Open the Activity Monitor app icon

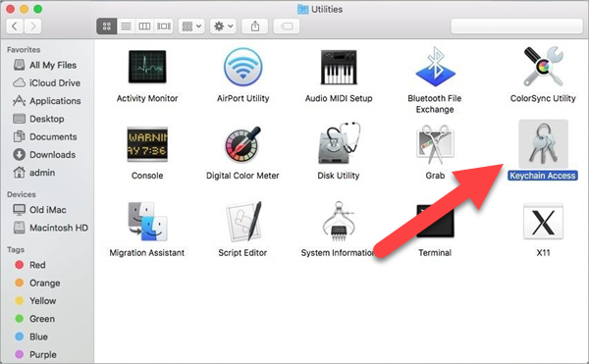point(147,67)
